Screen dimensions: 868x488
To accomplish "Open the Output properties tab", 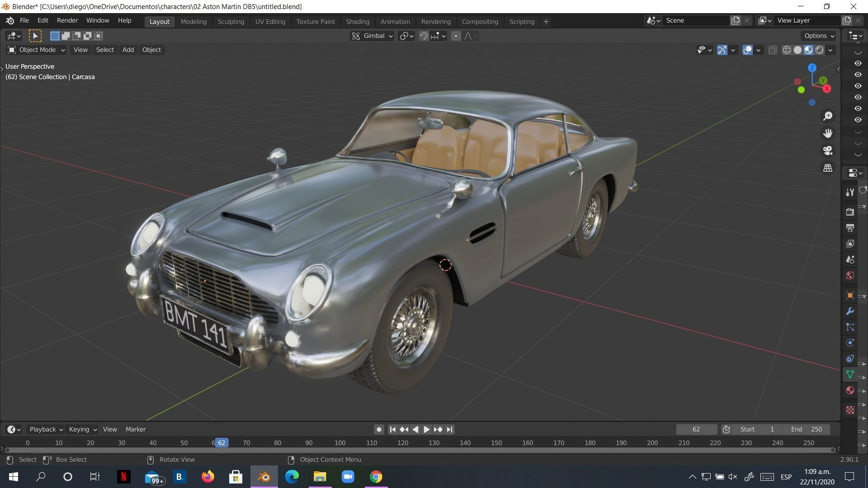I will click(x=850, y=227).
